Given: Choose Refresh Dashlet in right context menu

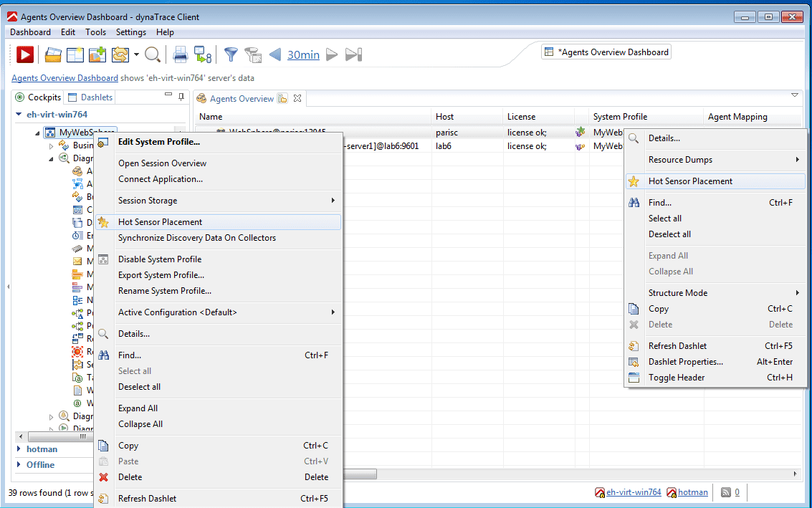Looking at the screenshot, I should (715, 346).
